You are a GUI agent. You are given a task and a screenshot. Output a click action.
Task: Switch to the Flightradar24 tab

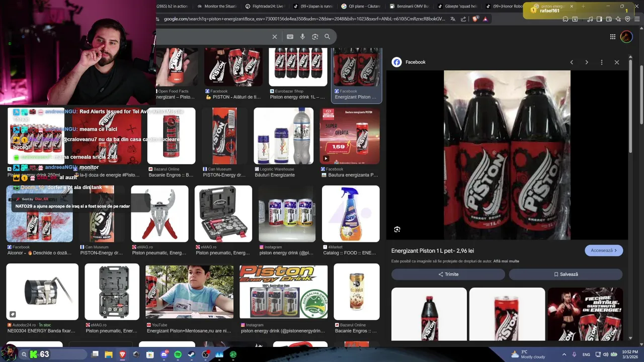click(264, 7)
